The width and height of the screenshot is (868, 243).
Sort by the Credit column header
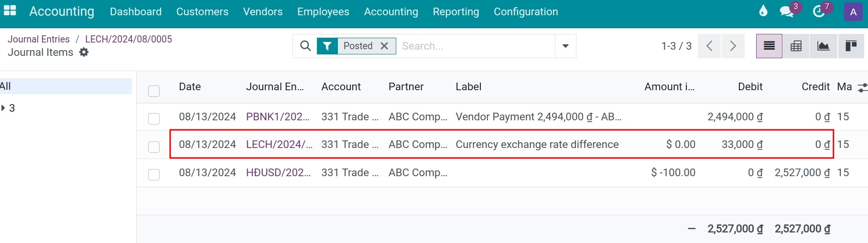(815, 86)
